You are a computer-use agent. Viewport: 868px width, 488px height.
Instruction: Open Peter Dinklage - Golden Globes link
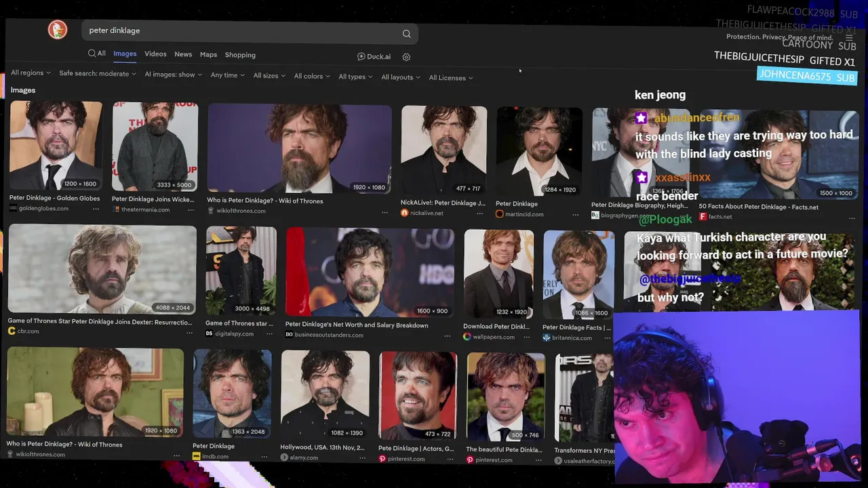tap(54, 199)
